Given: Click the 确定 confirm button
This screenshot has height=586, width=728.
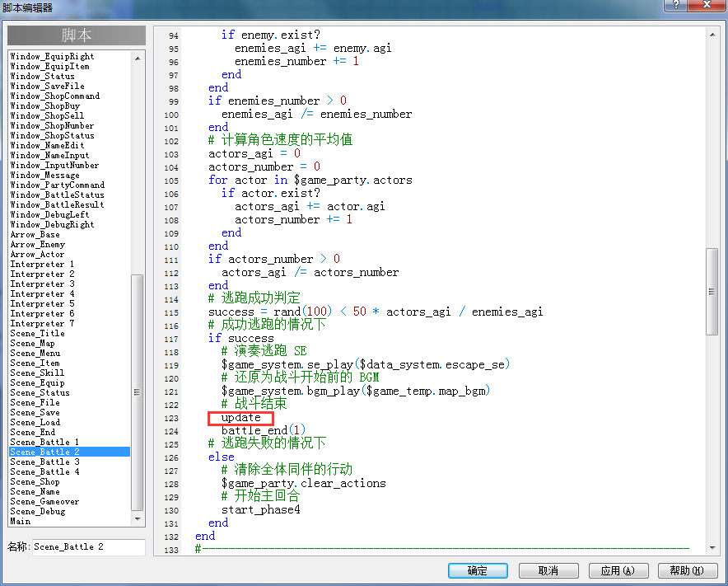Looking at the screenshot, I should pos(478,570).
